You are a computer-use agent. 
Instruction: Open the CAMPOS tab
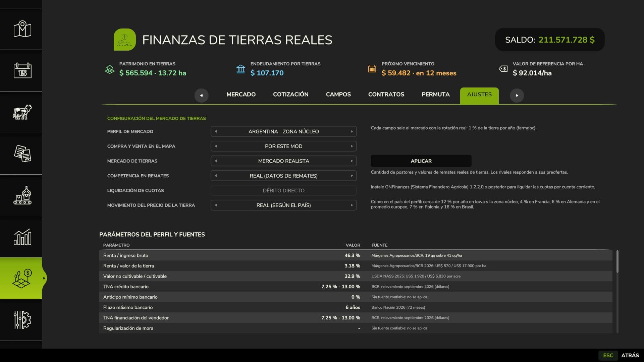338,95
